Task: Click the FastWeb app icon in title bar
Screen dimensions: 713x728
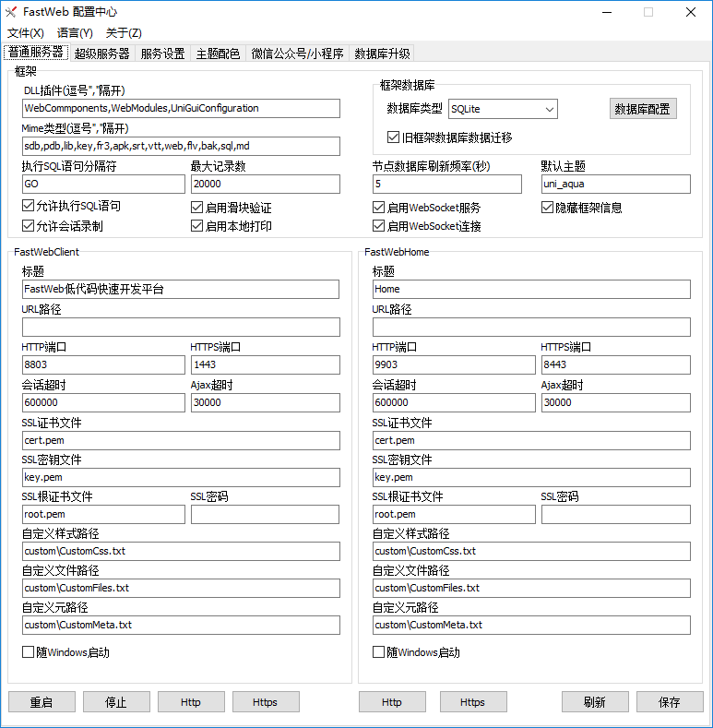Action: coord(11,12)
